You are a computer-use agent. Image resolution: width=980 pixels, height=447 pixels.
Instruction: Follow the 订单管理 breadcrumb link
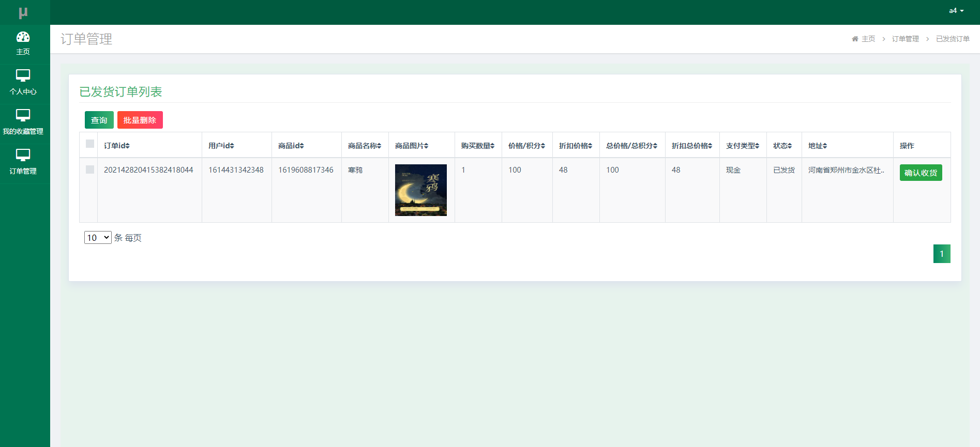[905, 39]
